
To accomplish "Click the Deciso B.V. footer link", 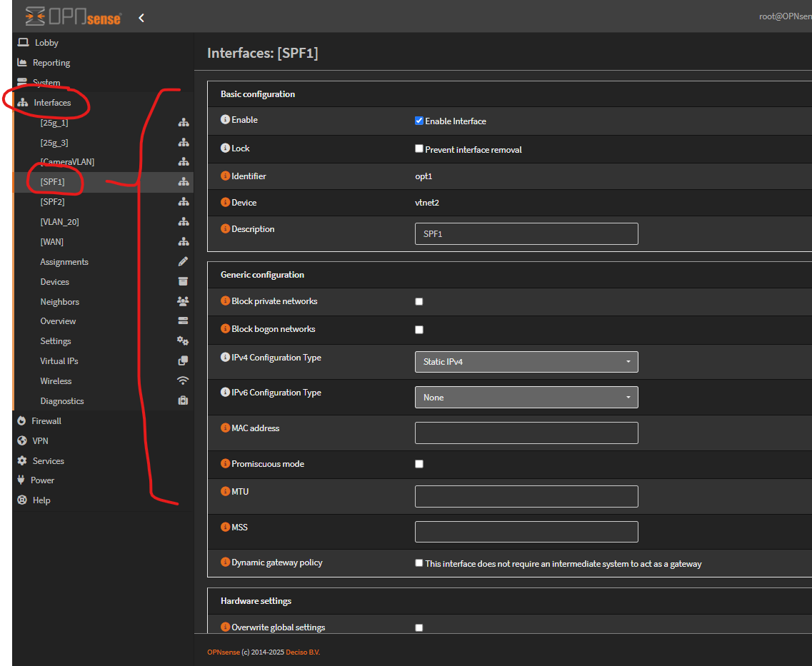I will [302, 652].
